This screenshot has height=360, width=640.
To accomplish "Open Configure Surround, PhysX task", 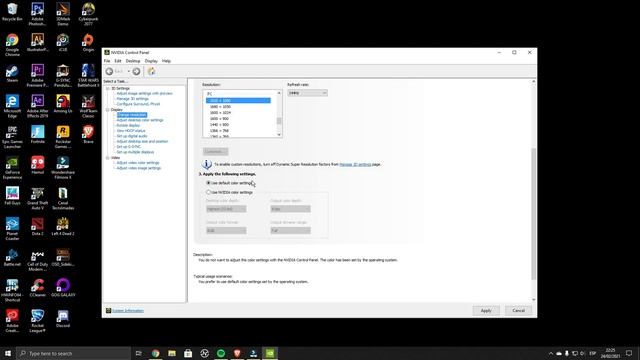I will (138, 104).
